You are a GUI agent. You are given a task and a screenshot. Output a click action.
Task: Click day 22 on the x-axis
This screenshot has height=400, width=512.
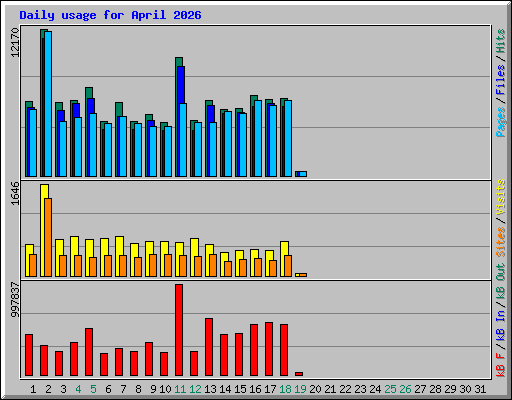point(345,389)
